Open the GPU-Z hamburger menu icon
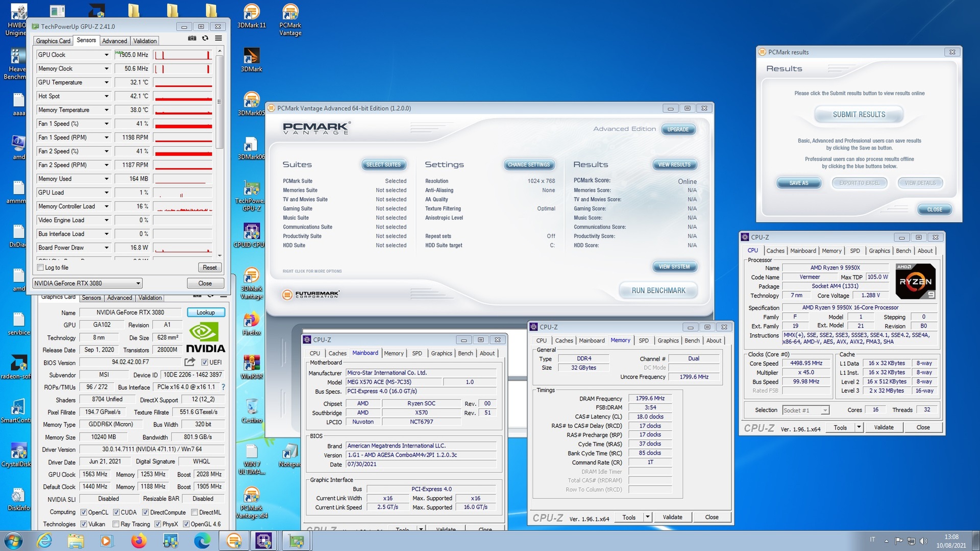The height and width of the screenshot is (551, 980). tap(218, 38)
